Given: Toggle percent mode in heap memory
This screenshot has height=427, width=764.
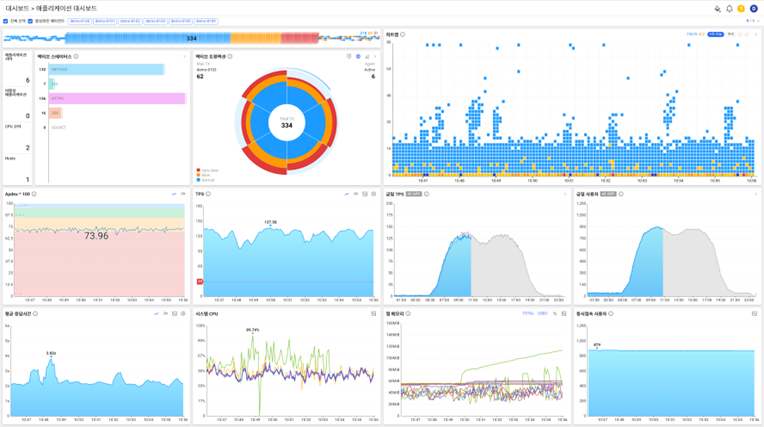Looking at the screenshot, I should pos(554,314).
